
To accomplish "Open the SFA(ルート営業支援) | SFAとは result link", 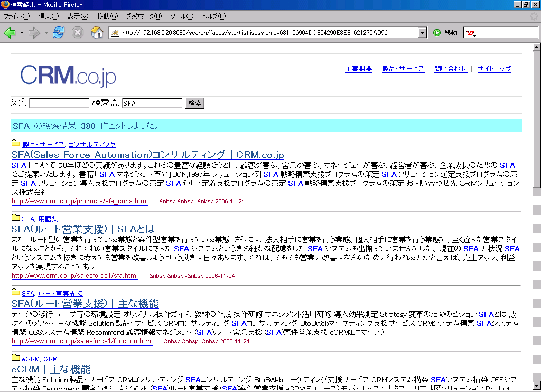I will pos(83,229).
